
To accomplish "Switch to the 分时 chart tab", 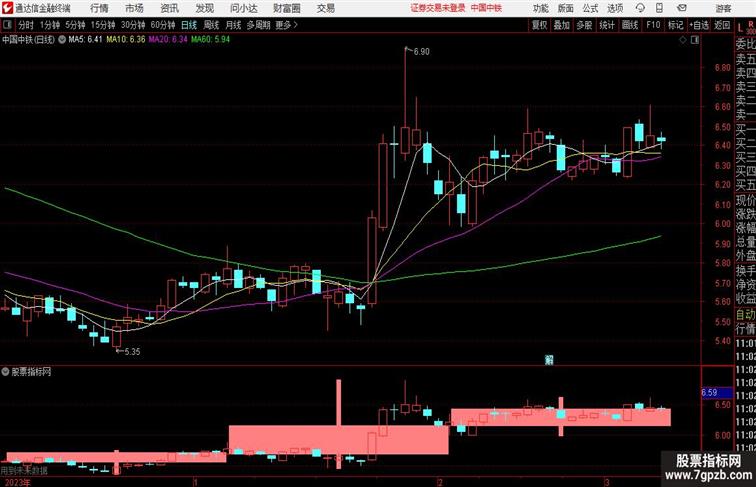I will tap(26, 25).
